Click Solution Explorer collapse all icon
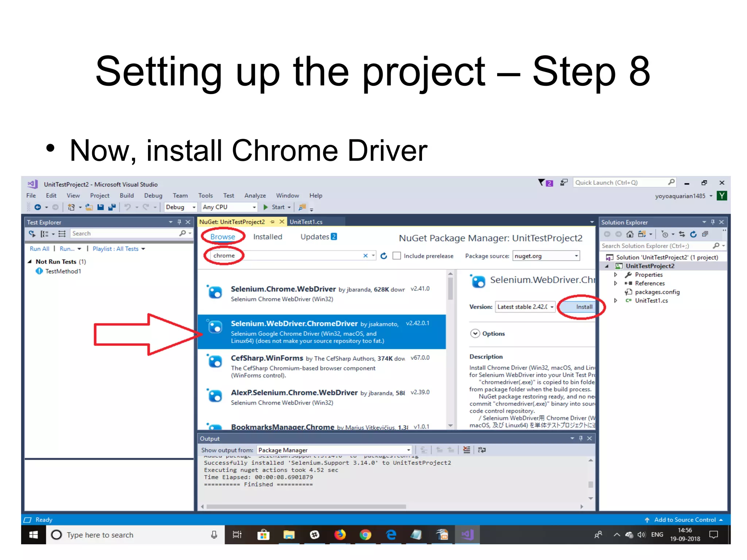 [705, 234]
